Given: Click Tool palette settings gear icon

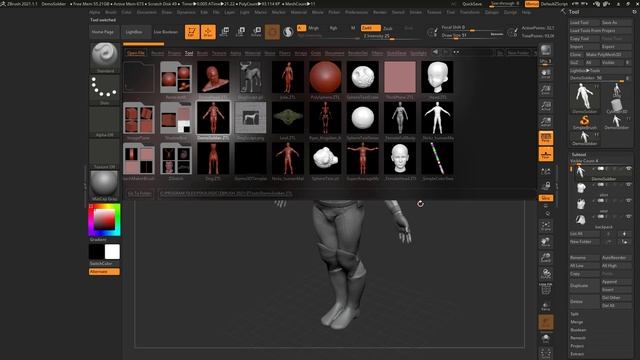Looking at the screenshot, I should point(634,12).
